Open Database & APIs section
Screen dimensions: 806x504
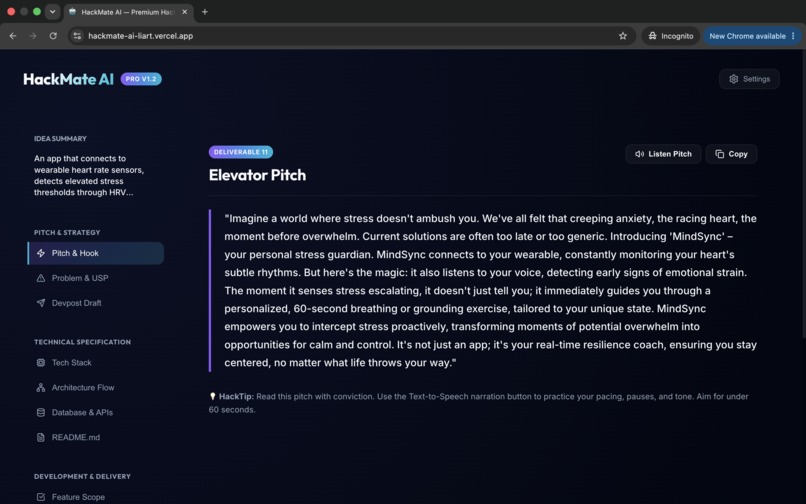[x=96, y=412]
